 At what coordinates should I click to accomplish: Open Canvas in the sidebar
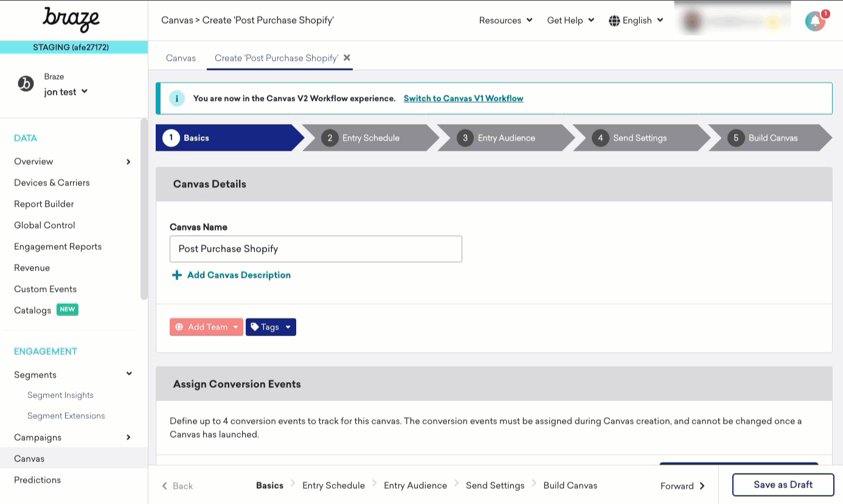point(29,459)
